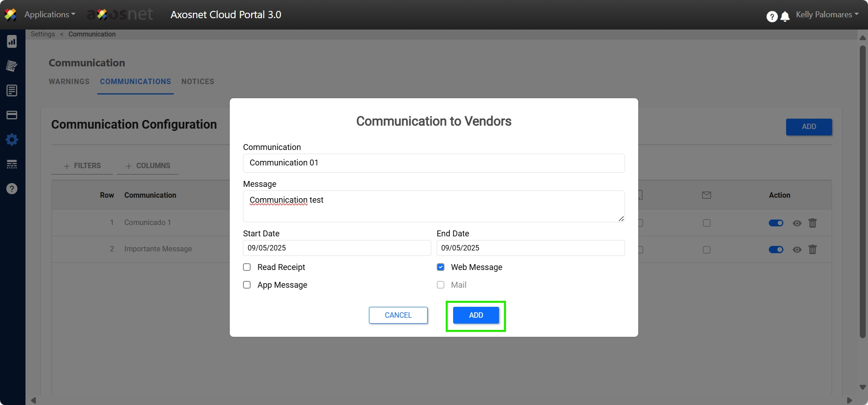Switch to the WARNINGS tab

(69, 81)
